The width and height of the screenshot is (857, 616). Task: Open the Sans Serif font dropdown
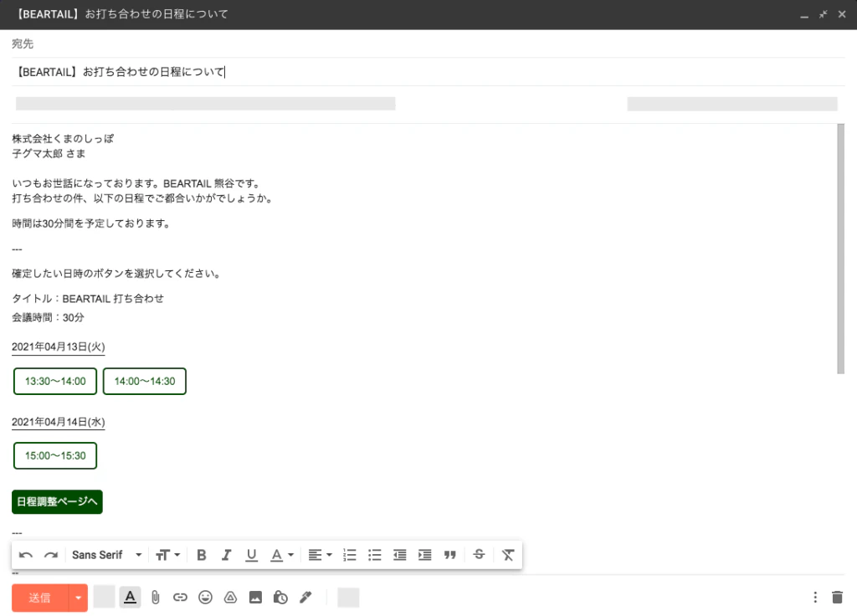(x=106, y=556)
